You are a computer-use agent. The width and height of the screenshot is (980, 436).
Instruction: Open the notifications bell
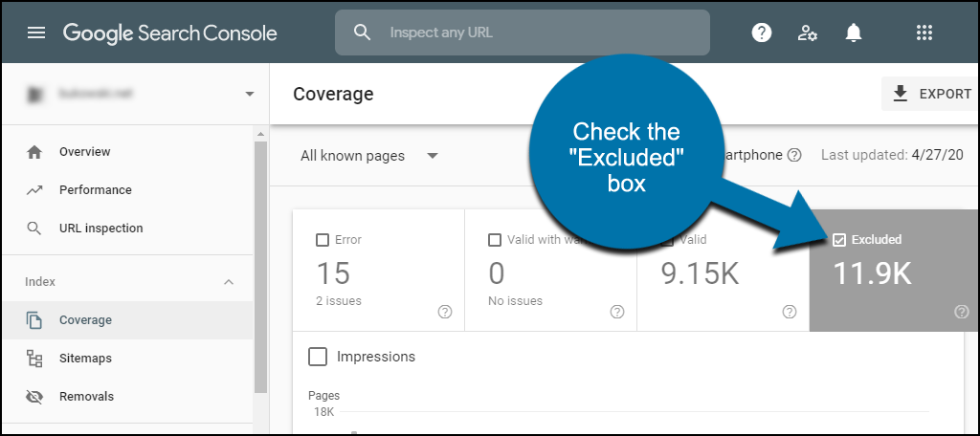[853, 33]
